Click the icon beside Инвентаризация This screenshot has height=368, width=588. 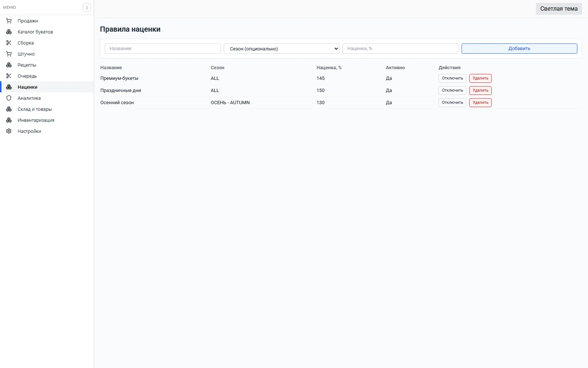tap(9, 120)
